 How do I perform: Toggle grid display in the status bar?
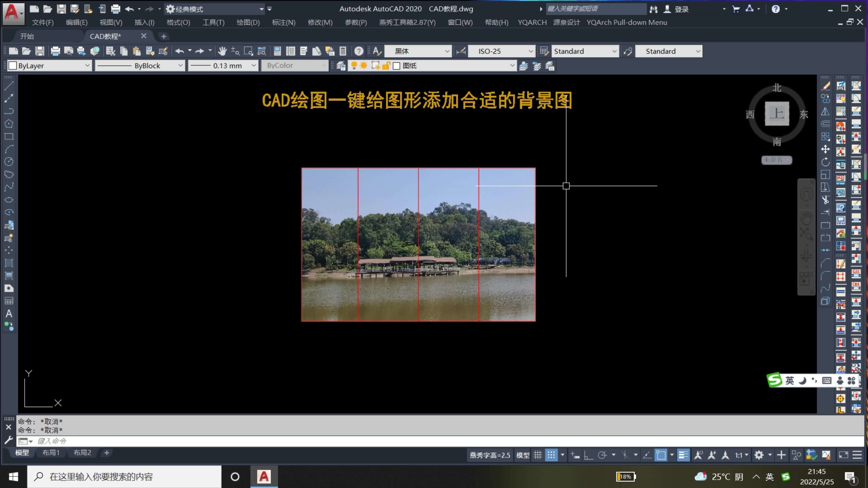click(538, 455)
